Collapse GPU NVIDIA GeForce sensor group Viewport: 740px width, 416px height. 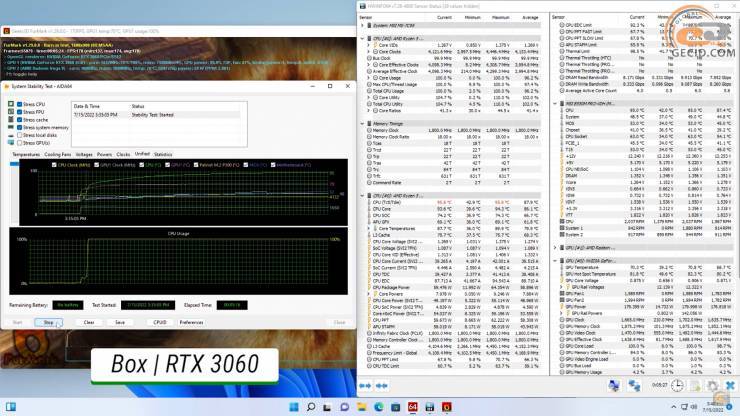(x=555, y=261)
